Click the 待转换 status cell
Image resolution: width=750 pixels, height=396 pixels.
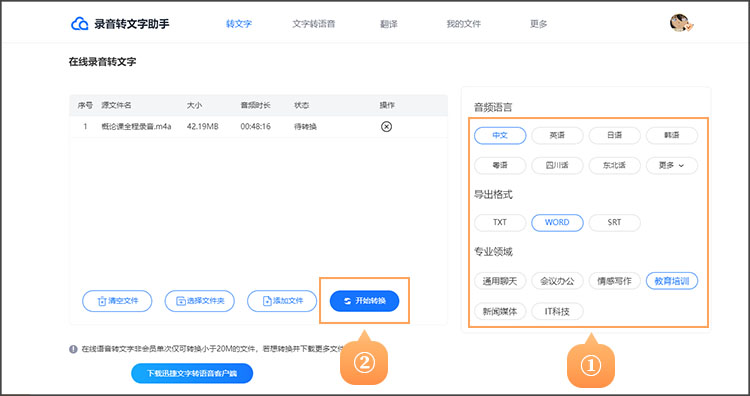[x=306, y=127]
